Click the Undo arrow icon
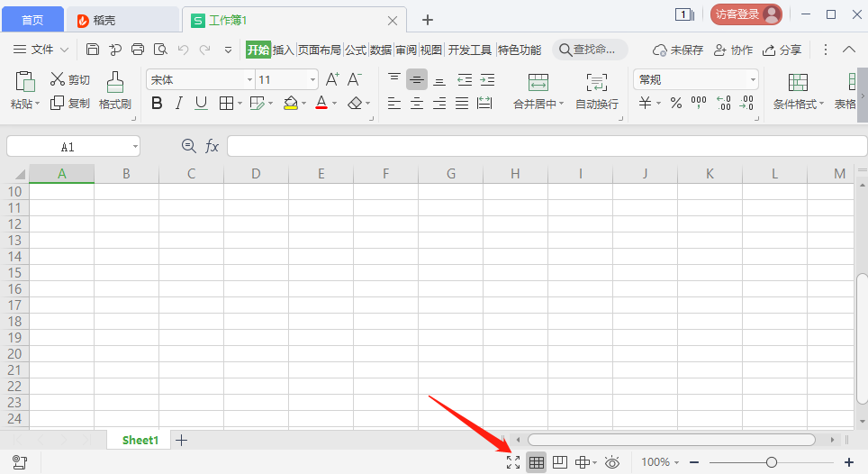The image size is (868, 474). tap(183, 50)
